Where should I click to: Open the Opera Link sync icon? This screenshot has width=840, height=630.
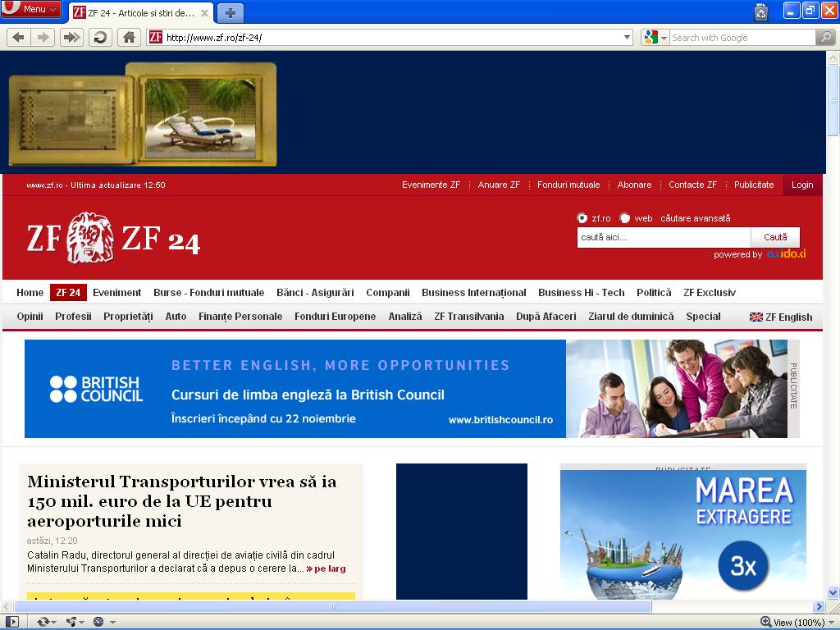(x=43, y=622)
